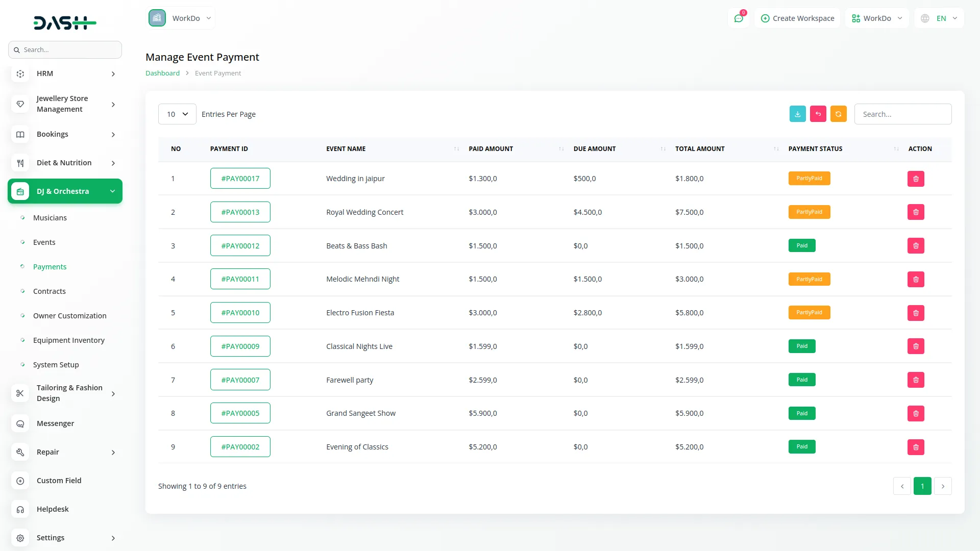Viewport: 980px width, 551px height.
Task: Click the Messenger sidebar icon
Action: coord(20,423)
